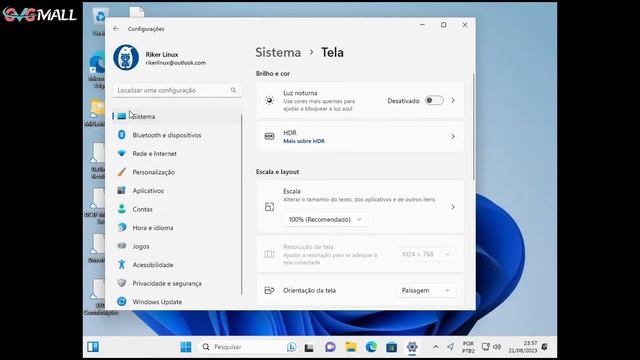Go back using the Settings back arrow

coord(116,29)
